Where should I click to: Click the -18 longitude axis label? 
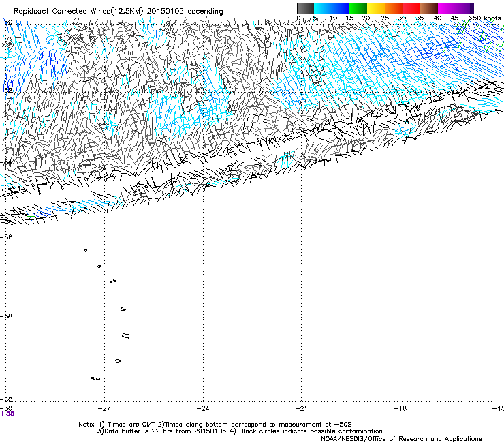(x=400, y=408)
